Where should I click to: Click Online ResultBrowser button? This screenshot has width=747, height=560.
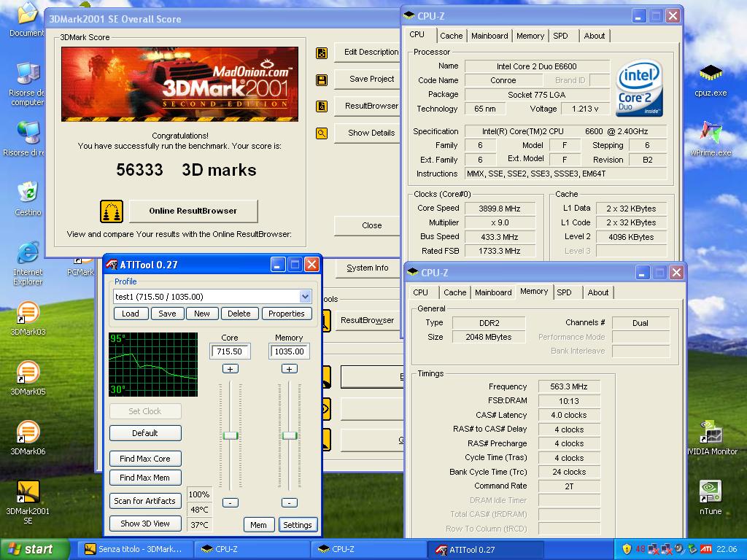193,211
